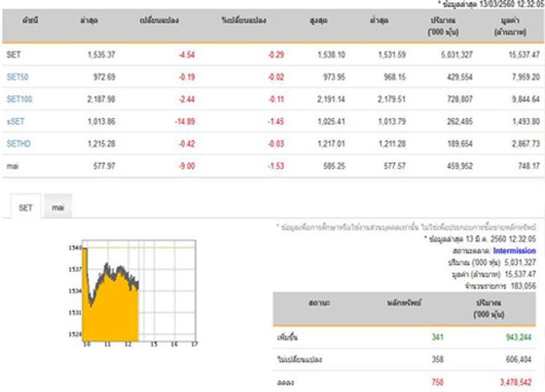
Task: Click SET50 high value 973.95
Action: tap(335, 77)
